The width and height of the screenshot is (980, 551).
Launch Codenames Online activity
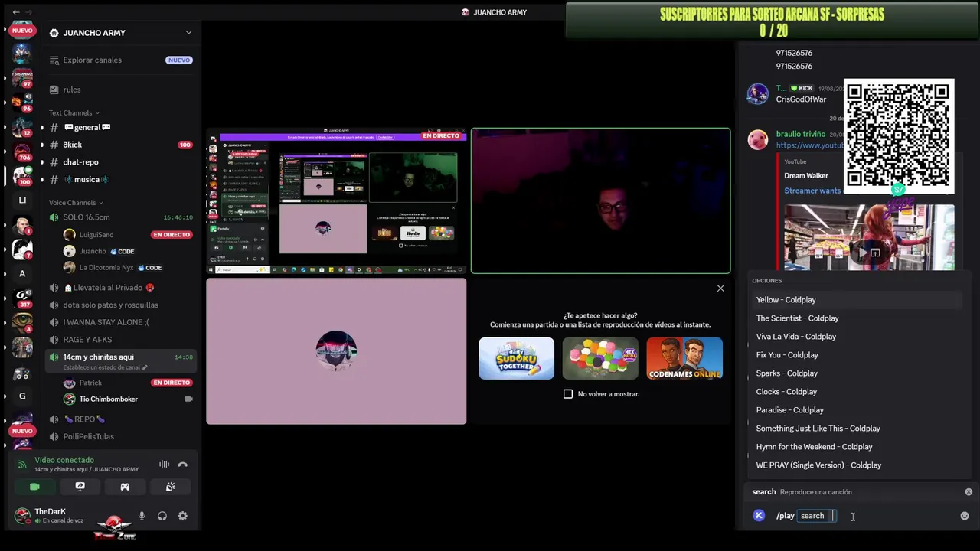pos(684,358)
